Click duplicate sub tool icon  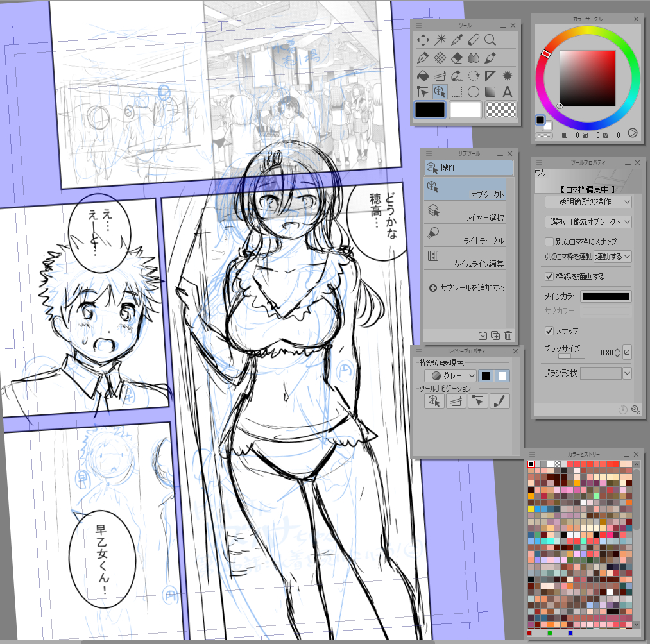point(495,335)
